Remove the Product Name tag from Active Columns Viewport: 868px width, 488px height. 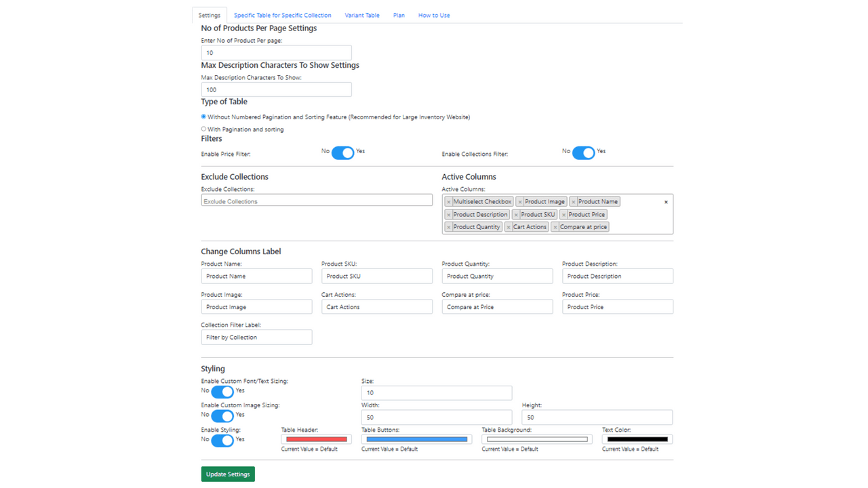574,202
